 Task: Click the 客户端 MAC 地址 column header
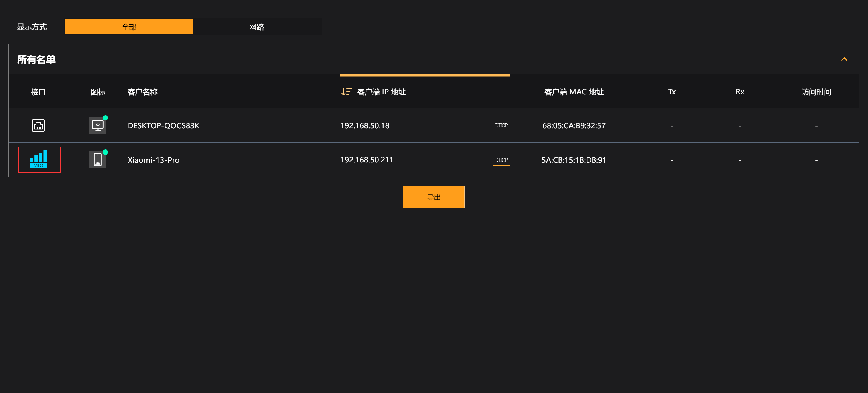click(573, 92)
